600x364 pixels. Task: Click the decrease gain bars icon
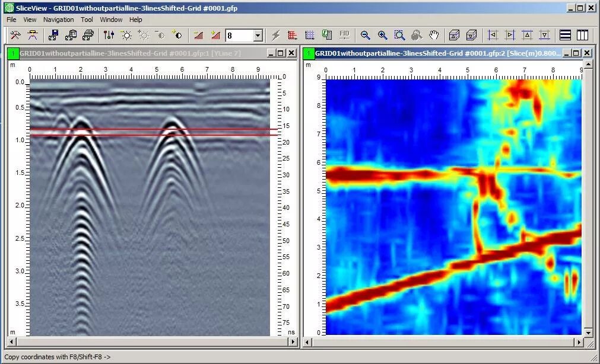(x=198, y=35)
